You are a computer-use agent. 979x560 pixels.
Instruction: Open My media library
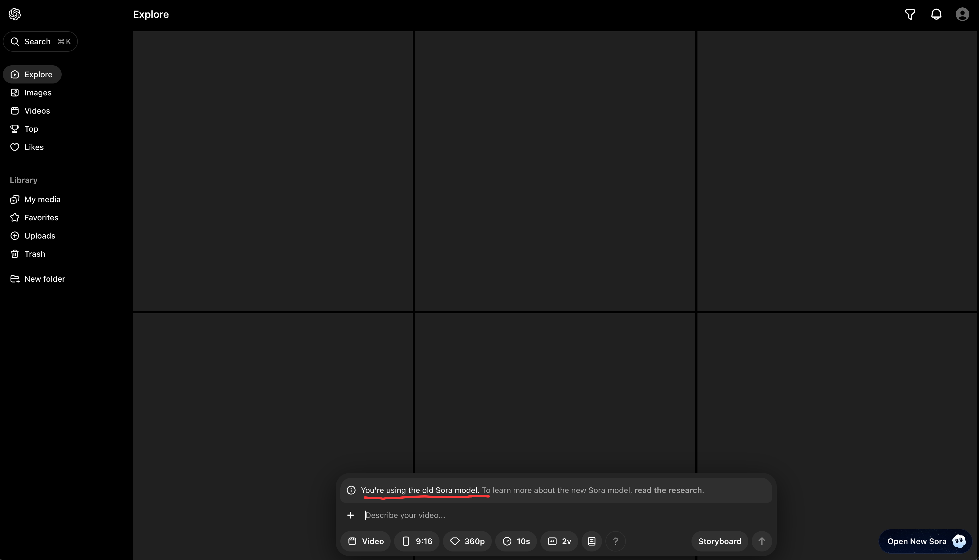42,199
